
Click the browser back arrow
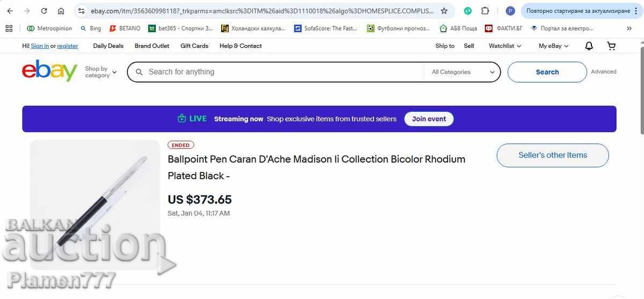[10, 11]
